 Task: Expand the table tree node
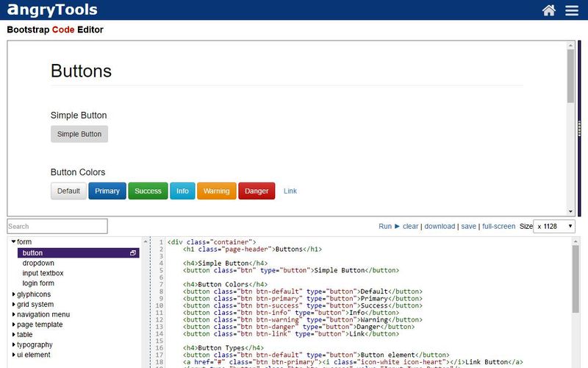[13, 335]
